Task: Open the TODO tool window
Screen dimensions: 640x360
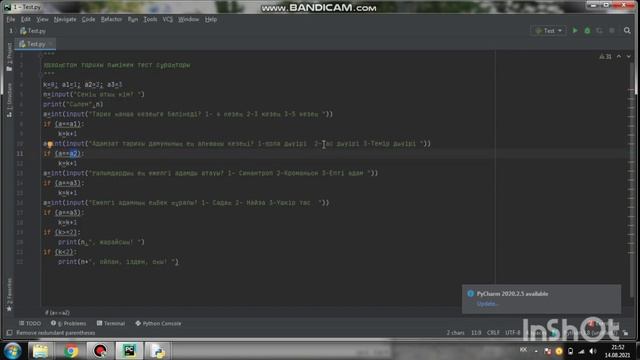Action: (x=30, y=323)
